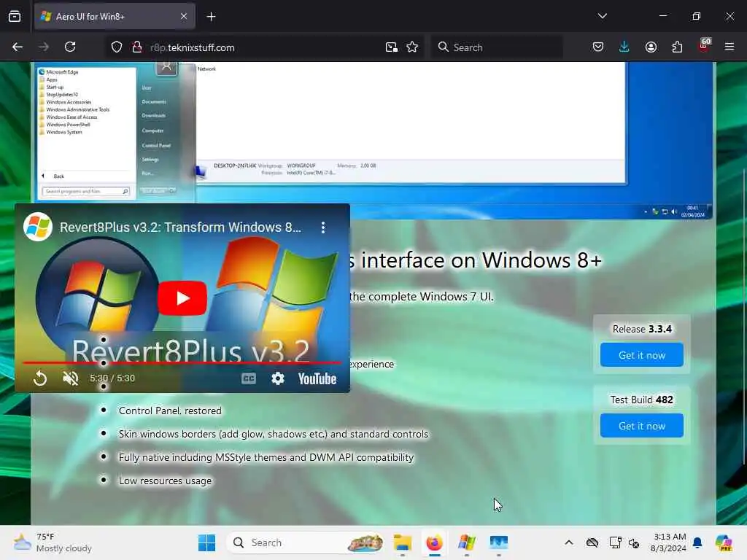This screenshot has height=560, width=747.
Task: Watch on YouTube logo link
Action: (317, 379)
